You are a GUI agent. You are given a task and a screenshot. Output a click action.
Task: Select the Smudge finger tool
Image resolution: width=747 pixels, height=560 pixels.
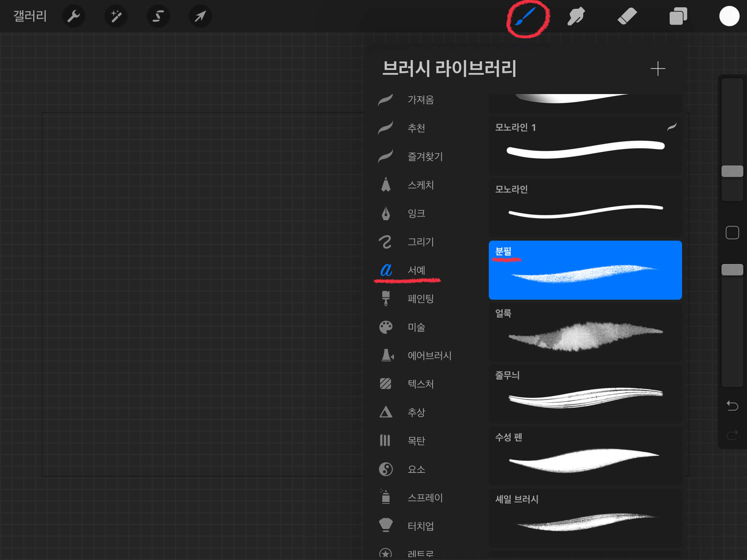pyautogui.click(x=576, y=16)
